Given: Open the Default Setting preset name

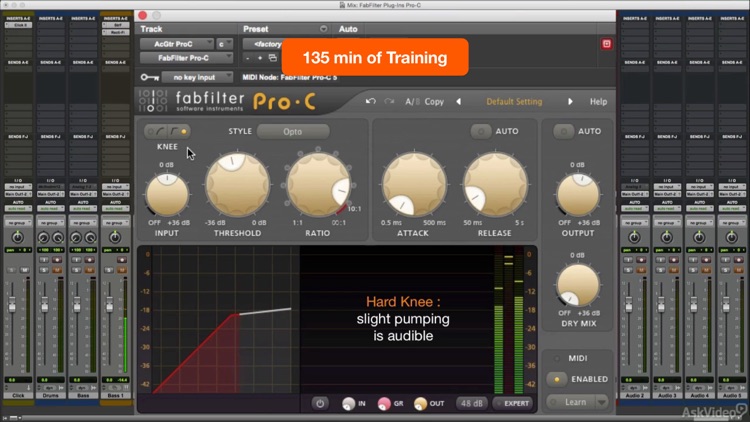Looking at the screenshot, I should pyautogui.click(x=514, y=101).
